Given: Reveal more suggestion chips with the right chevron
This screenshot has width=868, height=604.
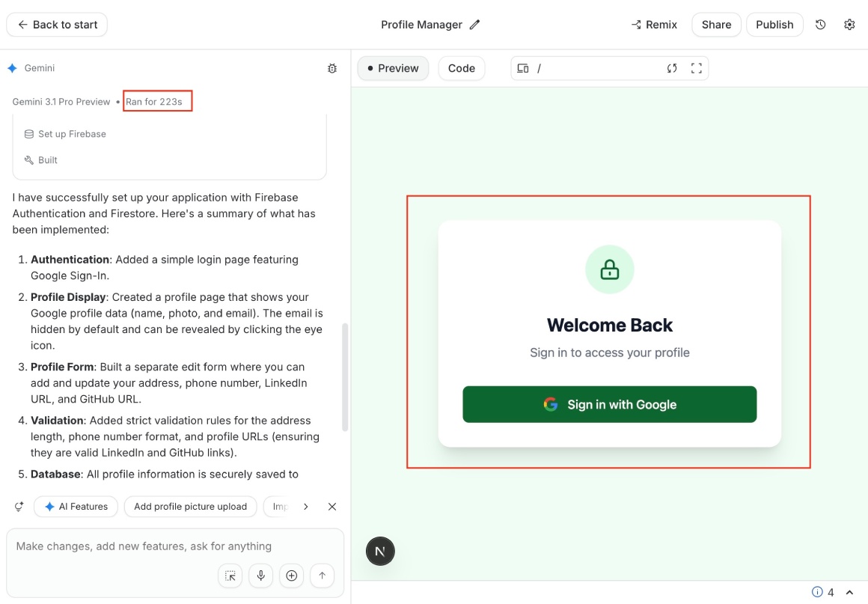Looking at the screenshot, I should pos(305,506).
